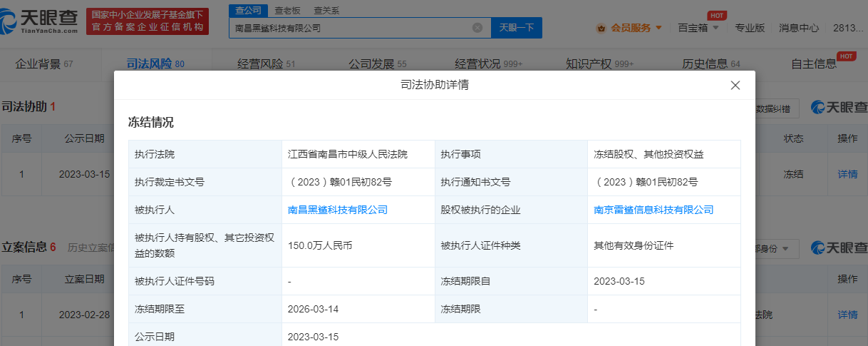Open 详情 in the 司法协助 row
Image resolution: width=868 pixels, height=346 pixels.
(x=847, y=173)
